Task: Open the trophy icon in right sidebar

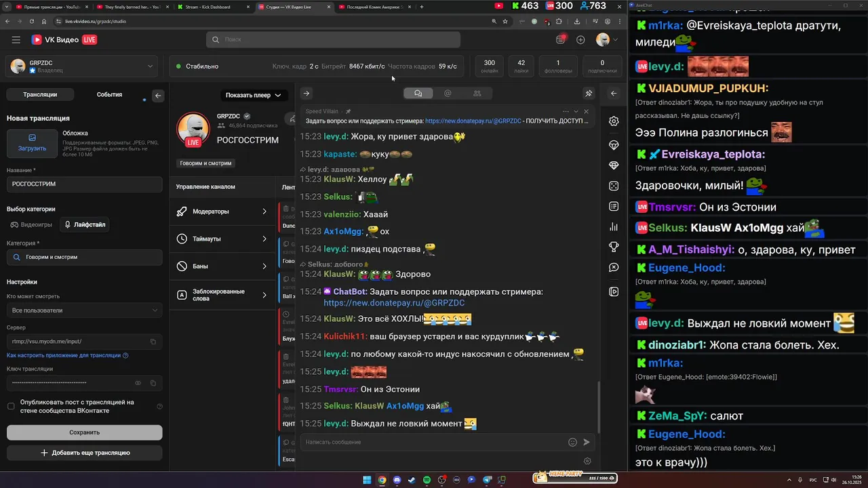Action: click(614, 247)
